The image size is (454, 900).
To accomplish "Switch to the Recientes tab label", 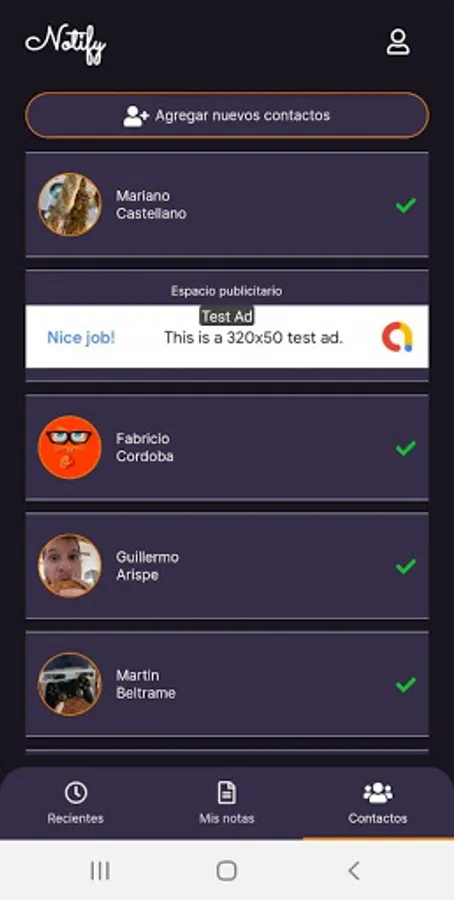I will pyautogui.click(x=76, y=818).
